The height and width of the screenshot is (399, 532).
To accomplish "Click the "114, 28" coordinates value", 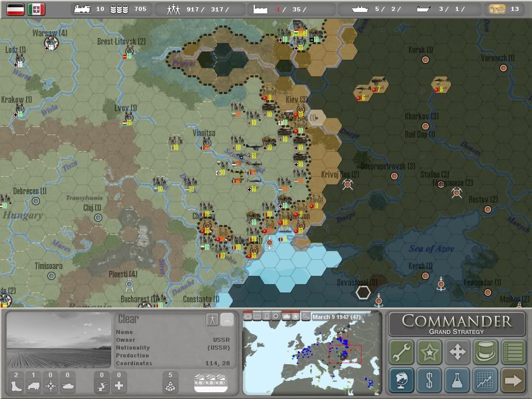I will pyautogui.click(x=218, y=363).
